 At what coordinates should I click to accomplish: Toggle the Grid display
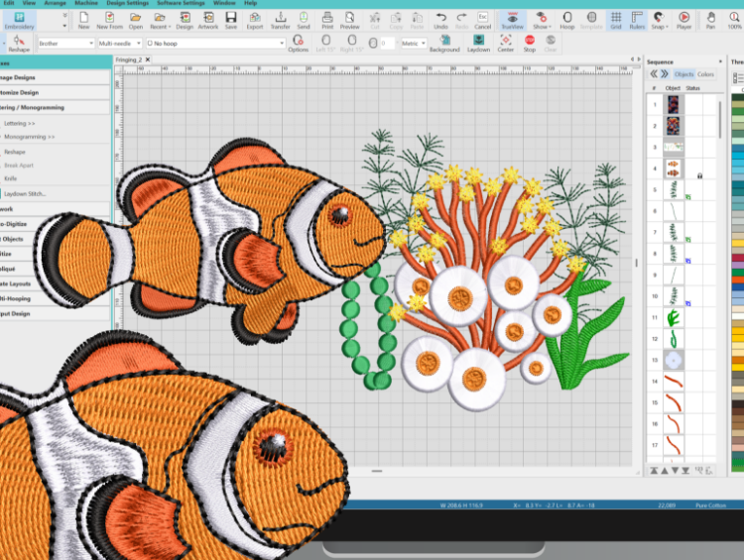pyautogui.click(x=616, y=21)
